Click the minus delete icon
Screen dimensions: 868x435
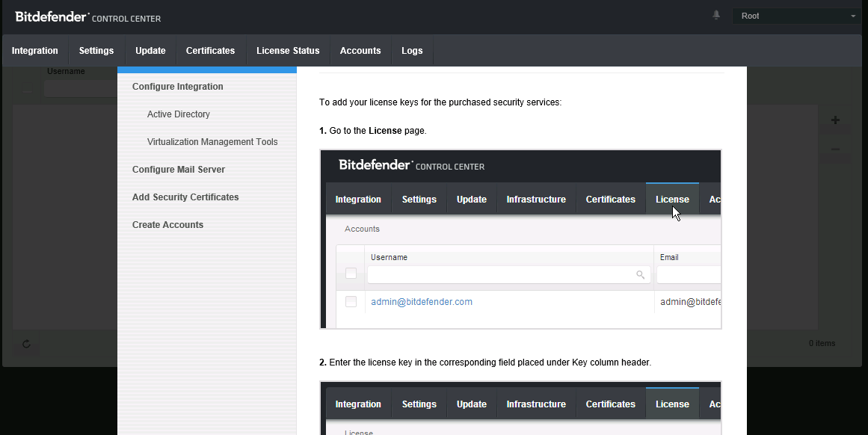point(835,149)
